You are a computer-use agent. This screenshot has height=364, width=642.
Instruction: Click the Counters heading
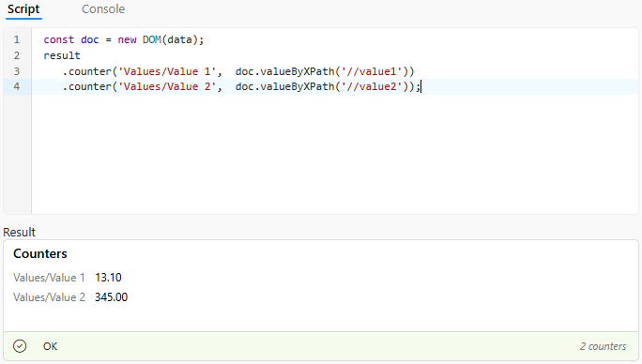click(x=40, y=253)
